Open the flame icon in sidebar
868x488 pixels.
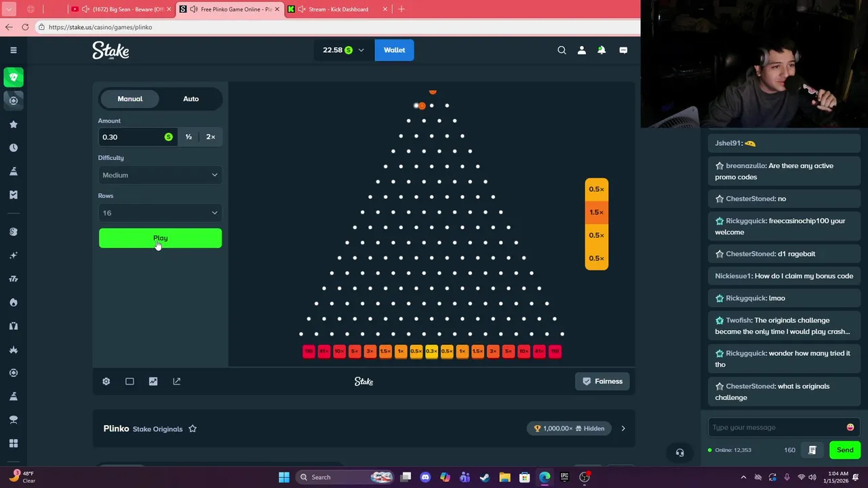14,302
